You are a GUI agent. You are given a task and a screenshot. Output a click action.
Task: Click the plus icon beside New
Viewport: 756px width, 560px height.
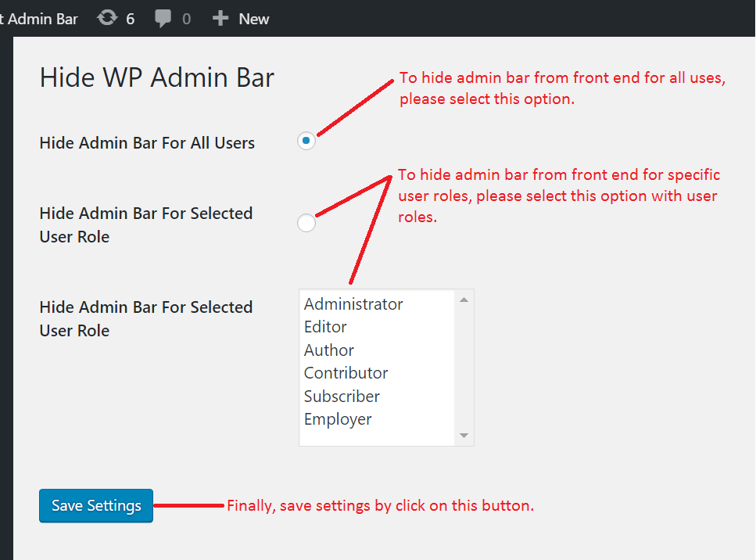pos(220,18)
